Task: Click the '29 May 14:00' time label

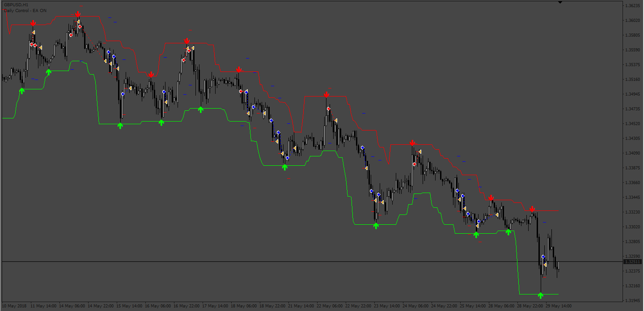Action: [x=559, y=307]
